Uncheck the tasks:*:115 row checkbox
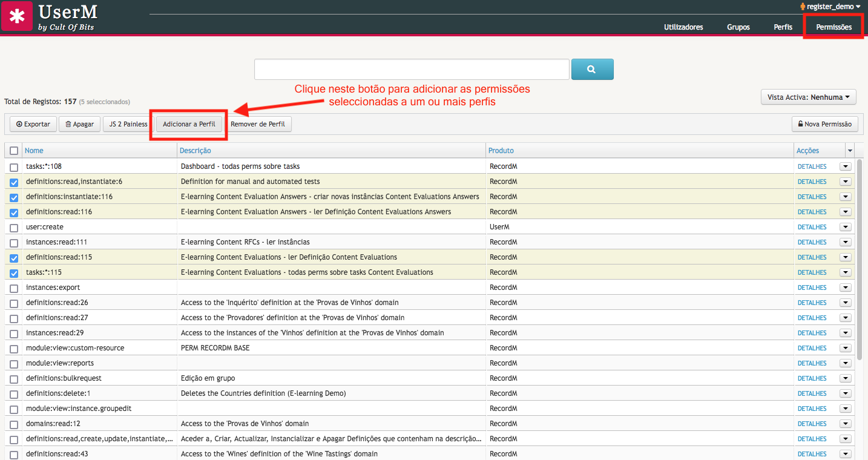Screen dimensions: 868x460 click(14, 273)
